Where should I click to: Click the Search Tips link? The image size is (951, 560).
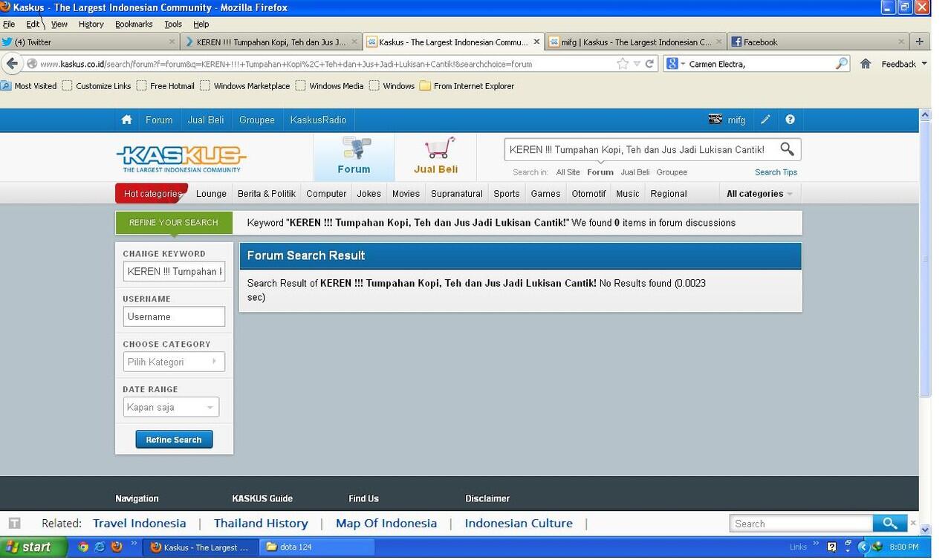pos(776,172)
